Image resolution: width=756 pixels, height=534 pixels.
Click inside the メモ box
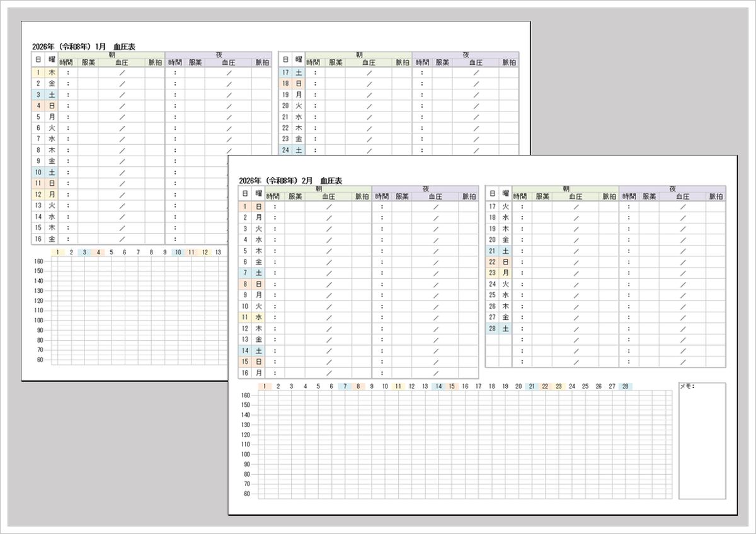coord(702,441)
